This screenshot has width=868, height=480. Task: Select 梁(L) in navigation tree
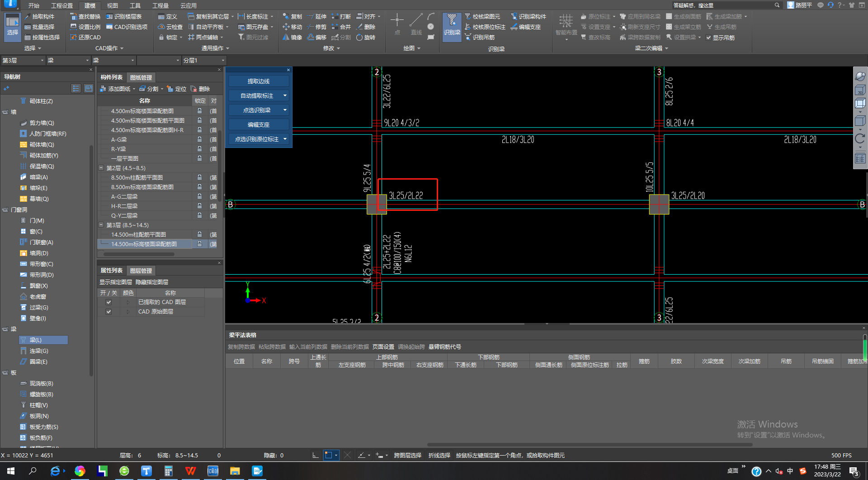pyautogui.click(x=43, y=340)
